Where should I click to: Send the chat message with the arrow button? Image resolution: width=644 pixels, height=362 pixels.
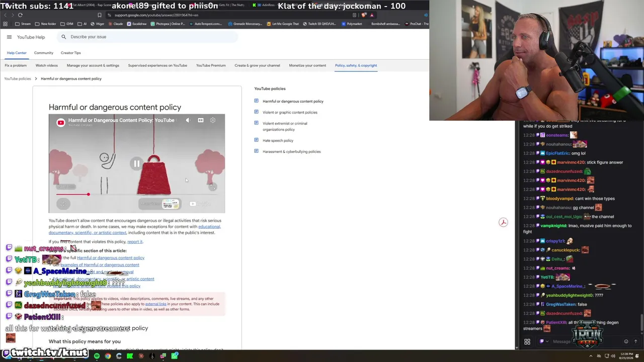[635, 342]
